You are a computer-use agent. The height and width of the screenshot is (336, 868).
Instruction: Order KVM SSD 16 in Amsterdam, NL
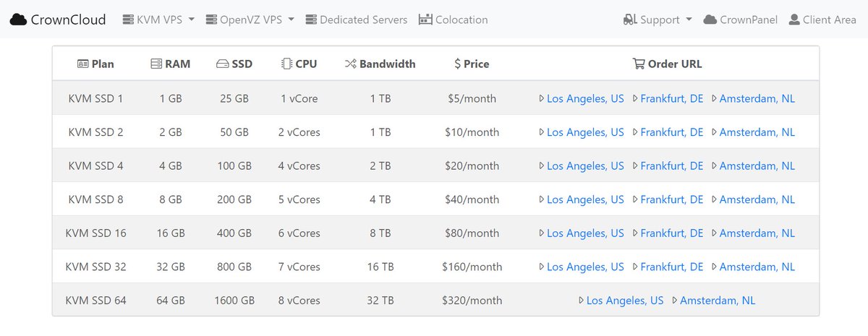(757, 233)
